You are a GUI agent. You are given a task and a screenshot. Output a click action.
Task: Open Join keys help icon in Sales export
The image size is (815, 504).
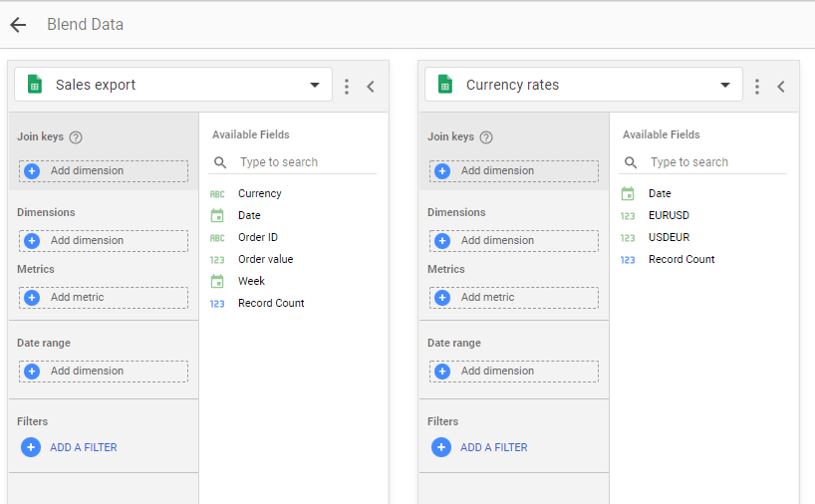click(76, 137)
